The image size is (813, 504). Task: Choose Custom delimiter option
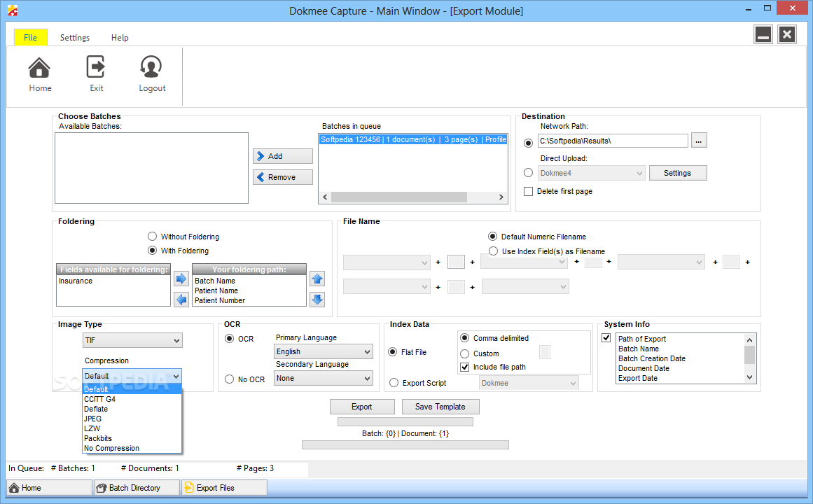point(464,353)
